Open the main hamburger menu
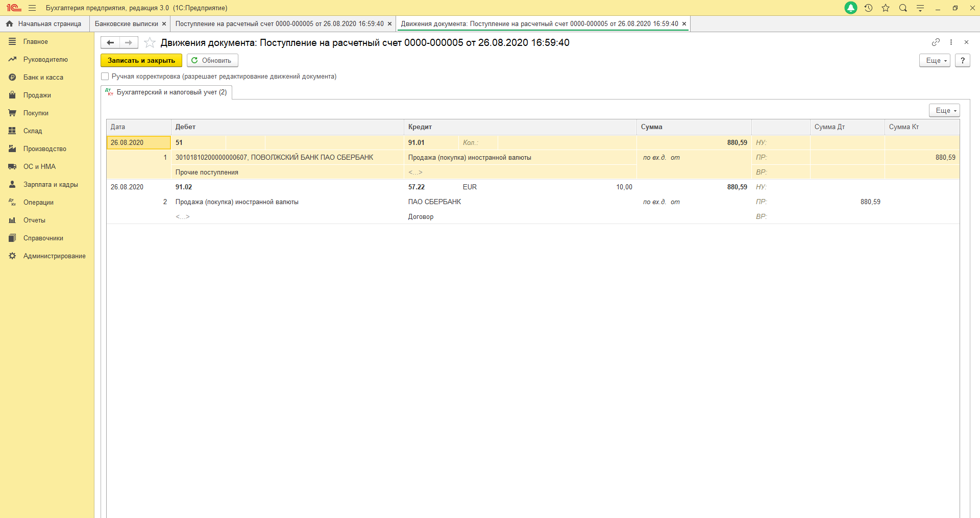This screenshot has width=980, height=518. point(32,8)
